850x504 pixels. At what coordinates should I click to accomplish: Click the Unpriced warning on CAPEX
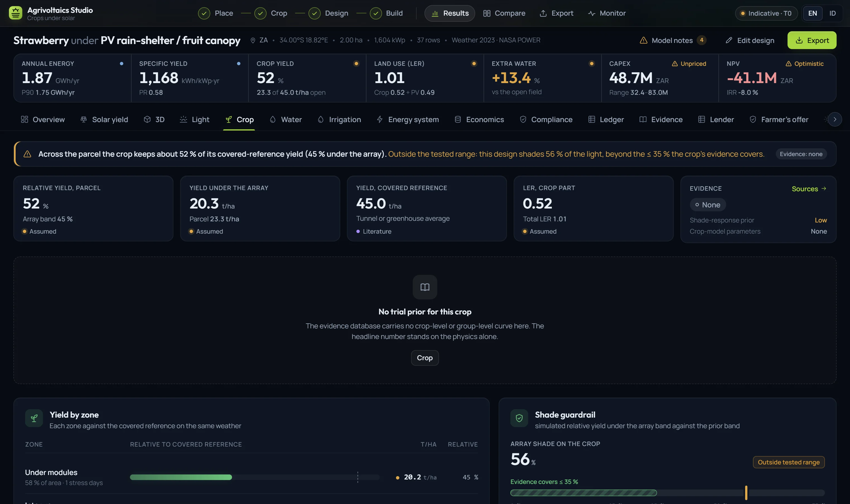coord(689,64)
